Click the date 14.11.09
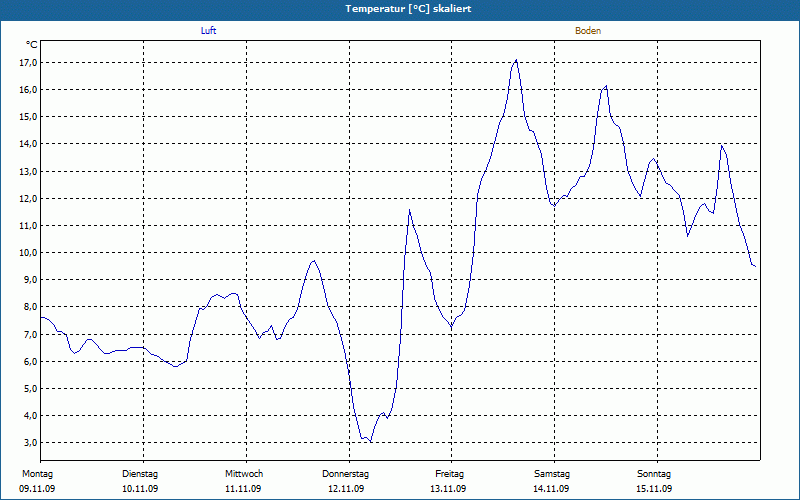800x500 pixels. coord(551,489)
